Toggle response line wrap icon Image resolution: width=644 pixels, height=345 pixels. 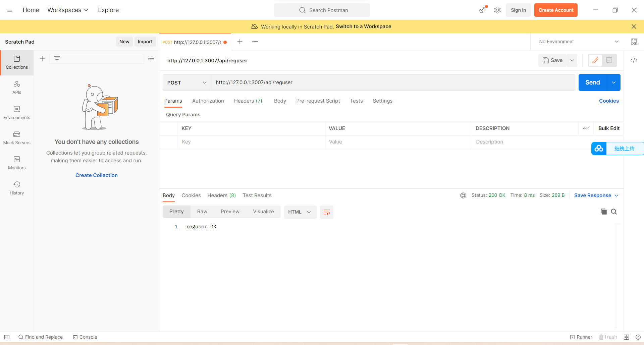pos(327,212)
